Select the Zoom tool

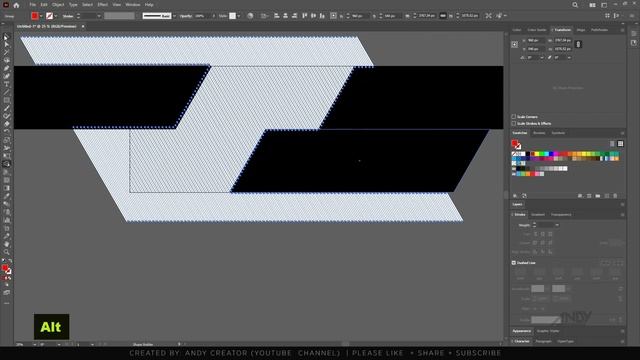pos(6,252)
